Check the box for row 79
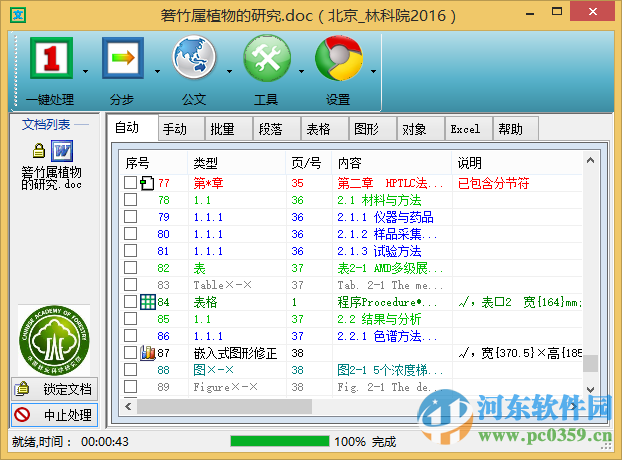The height and width of the screenshot is (460, 622). [x=131, y=217]
